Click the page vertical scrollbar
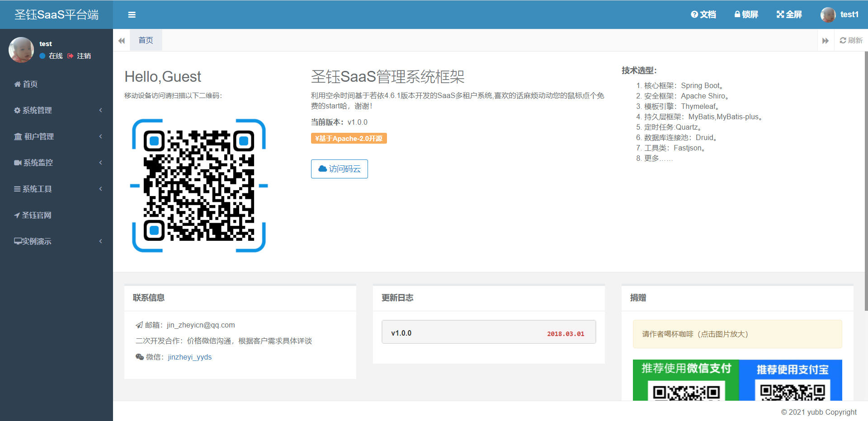 click(x=866, y=181)
